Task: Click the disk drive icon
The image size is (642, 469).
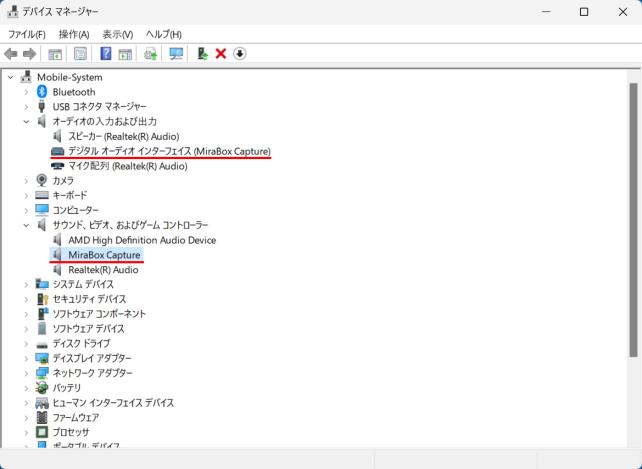Action: tap(42, 344)
